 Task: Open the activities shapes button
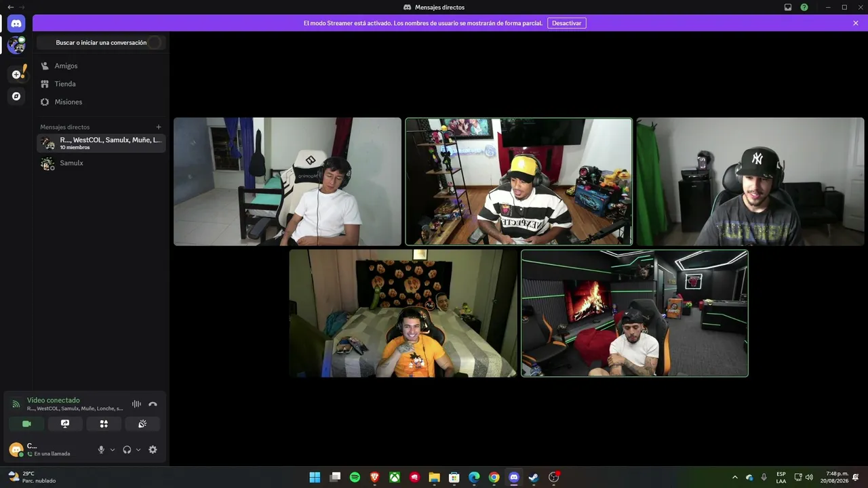coord(104,424)
